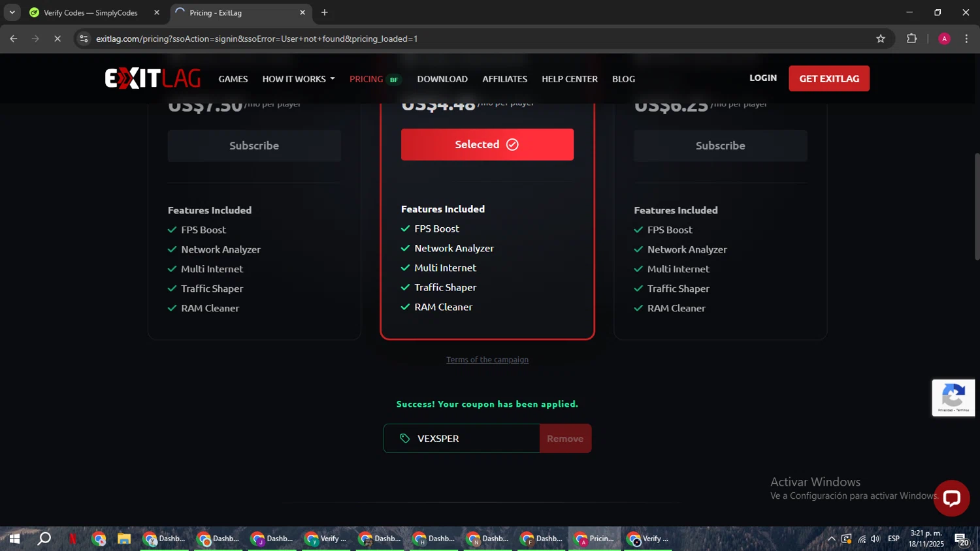Click 'RAM Cleaner' in the US$7.50 plan card

(210, 308)
